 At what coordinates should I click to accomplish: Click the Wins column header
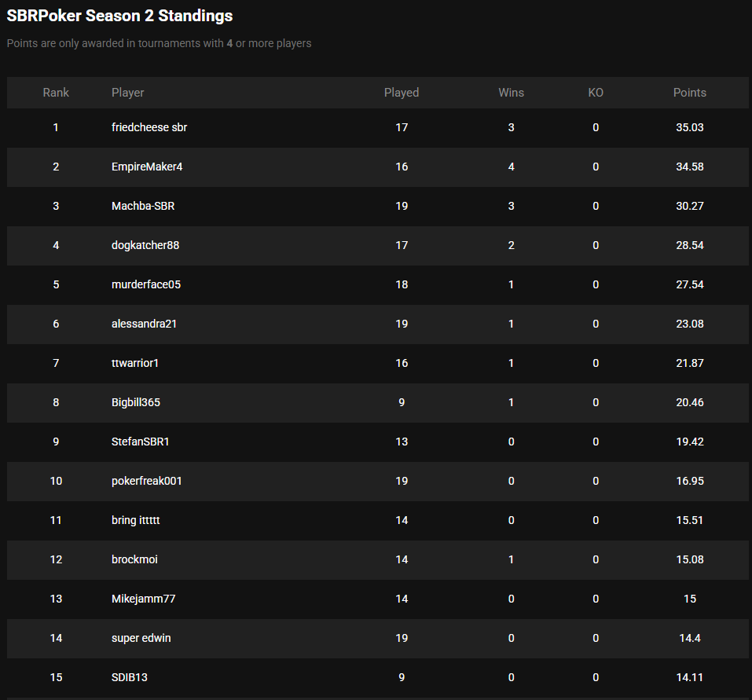[x=511, y=93]
